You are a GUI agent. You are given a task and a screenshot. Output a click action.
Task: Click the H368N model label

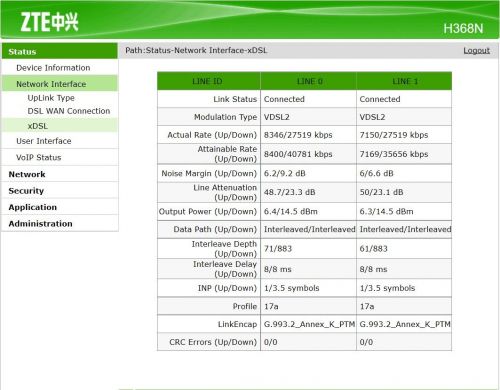(x=463, y=29)
